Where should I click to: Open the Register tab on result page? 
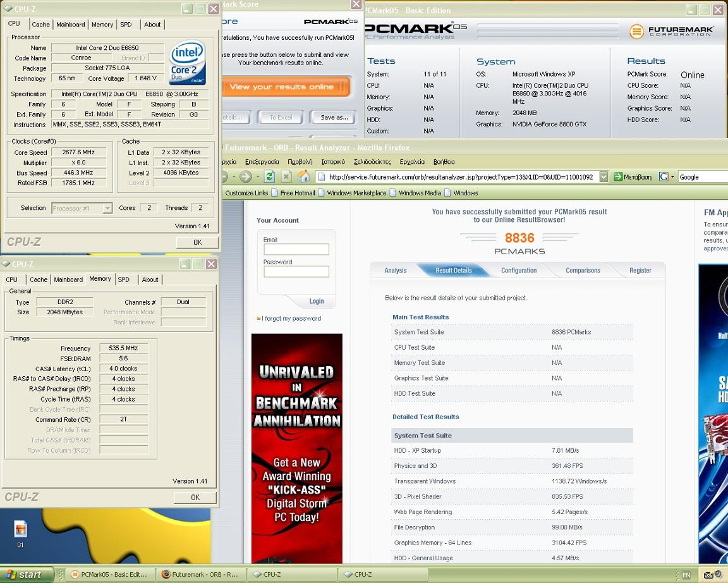coord(640,271)
